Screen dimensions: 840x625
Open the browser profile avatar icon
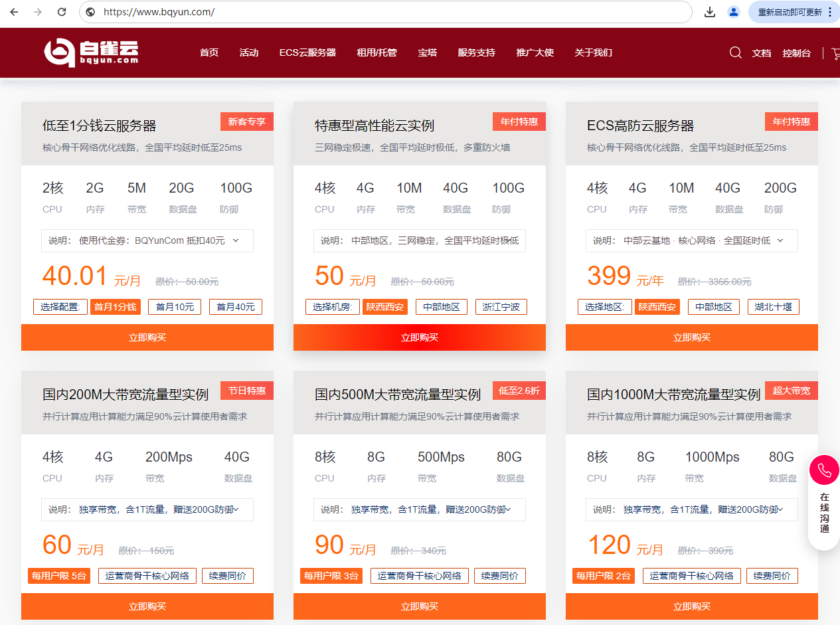point(733,12)
